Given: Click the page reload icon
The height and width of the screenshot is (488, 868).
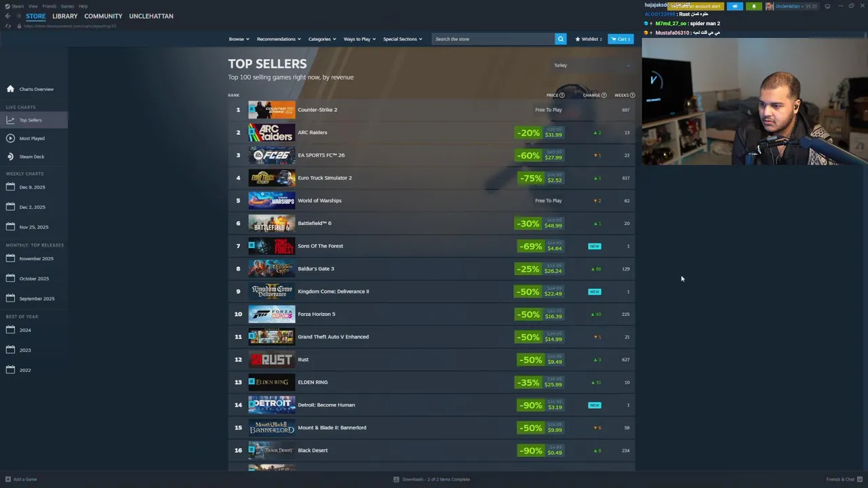Looking at the screenshot, I should pyautogui.click(x=8, y=26).
